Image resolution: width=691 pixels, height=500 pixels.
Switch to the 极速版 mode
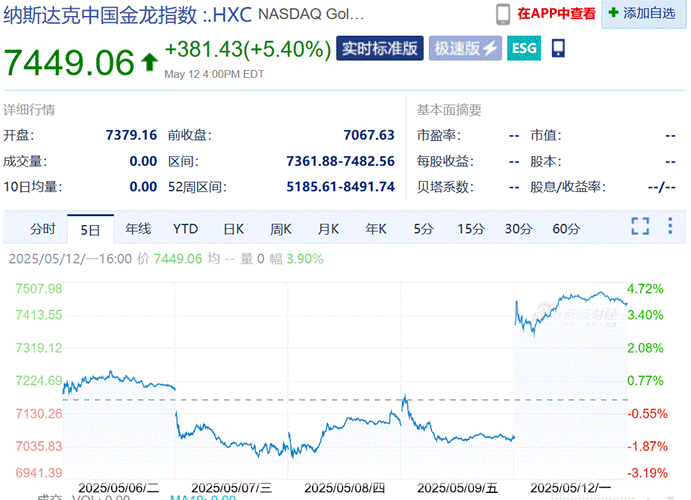465,48
